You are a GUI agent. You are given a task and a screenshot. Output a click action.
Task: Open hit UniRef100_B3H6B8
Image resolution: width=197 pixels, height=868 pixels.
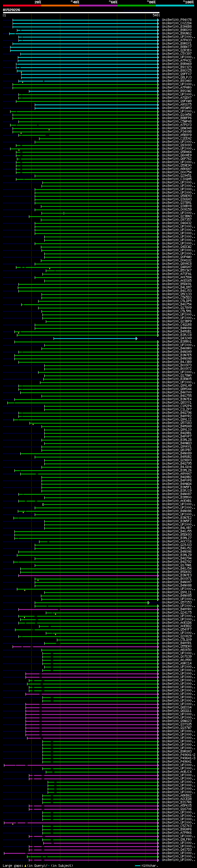177,26
